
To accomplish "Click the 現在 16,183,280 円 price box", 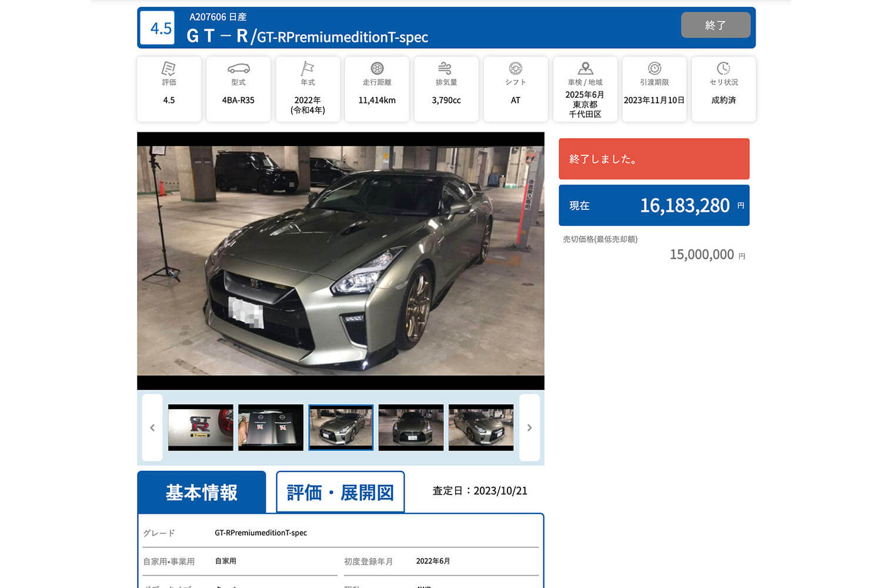I will [x=654, y=205].
